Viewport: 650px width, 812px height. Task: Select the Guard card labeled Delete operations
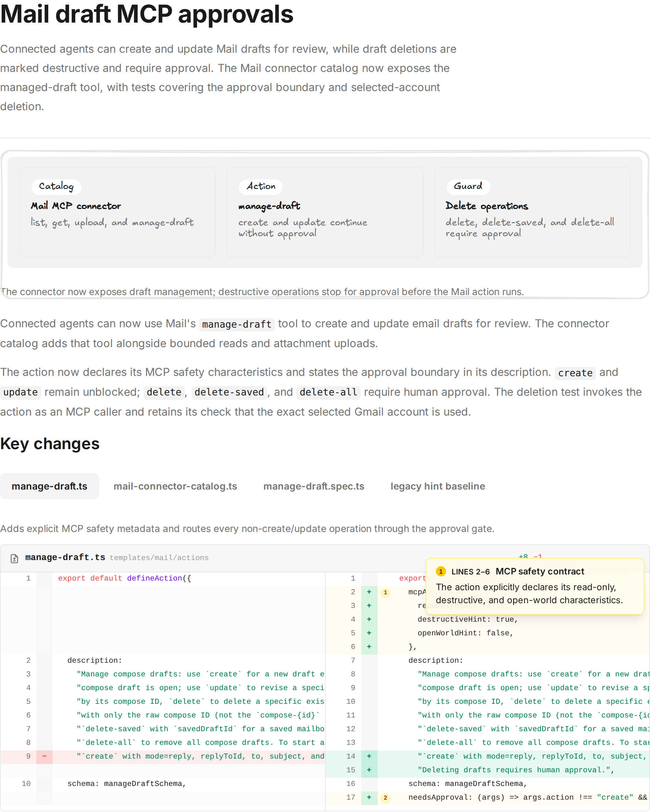(533, 213)
